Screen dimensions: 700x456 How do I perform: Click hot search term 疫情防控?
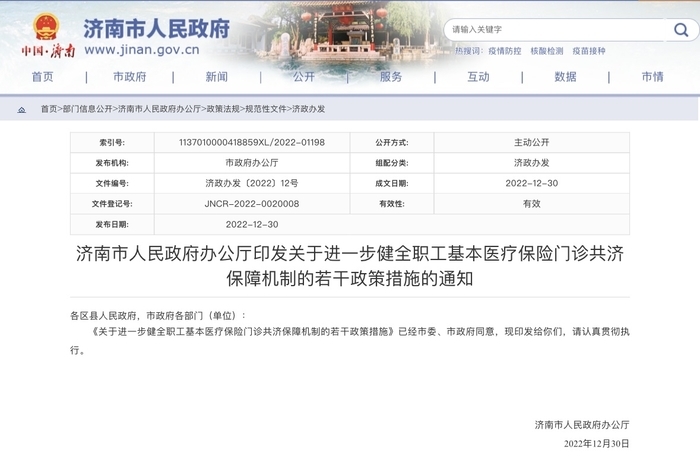pos(505,51)
